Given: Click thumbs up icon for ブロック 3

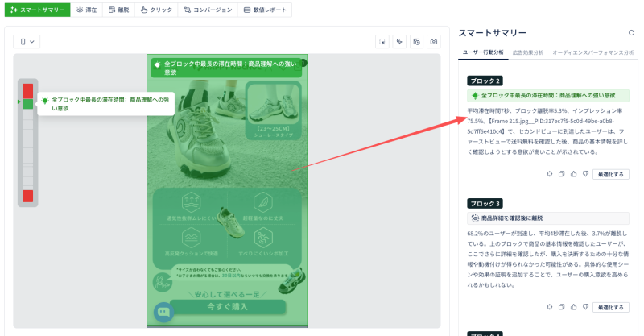Looking at the screenshot, I should (x=573, y=307).
